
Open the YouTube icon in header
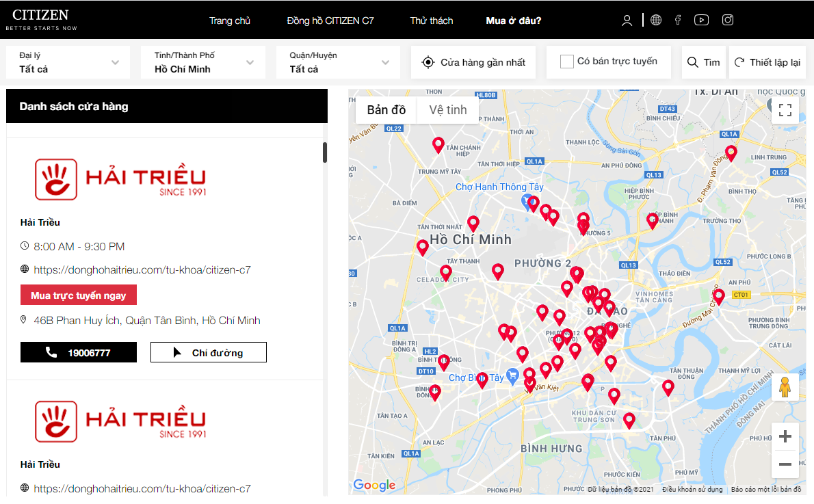[701, 21]
